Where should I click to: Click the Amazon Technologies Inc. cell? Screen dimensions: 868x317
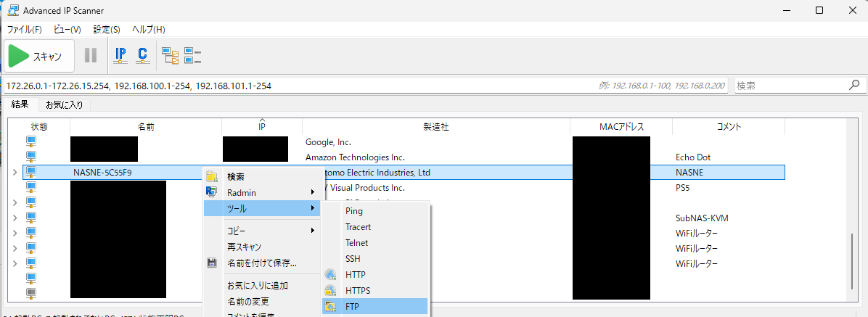point(355,157)
